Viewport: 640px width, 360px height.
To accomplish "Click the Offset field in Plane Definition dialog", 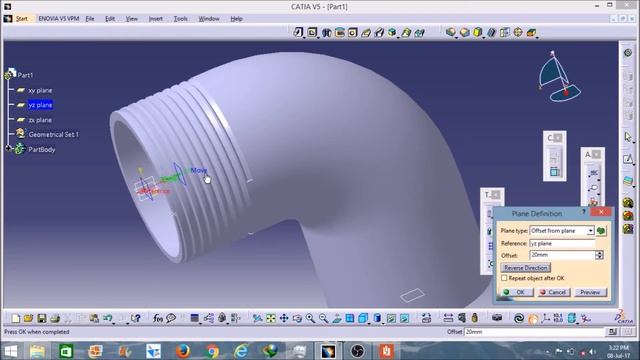I will point(562,255).
